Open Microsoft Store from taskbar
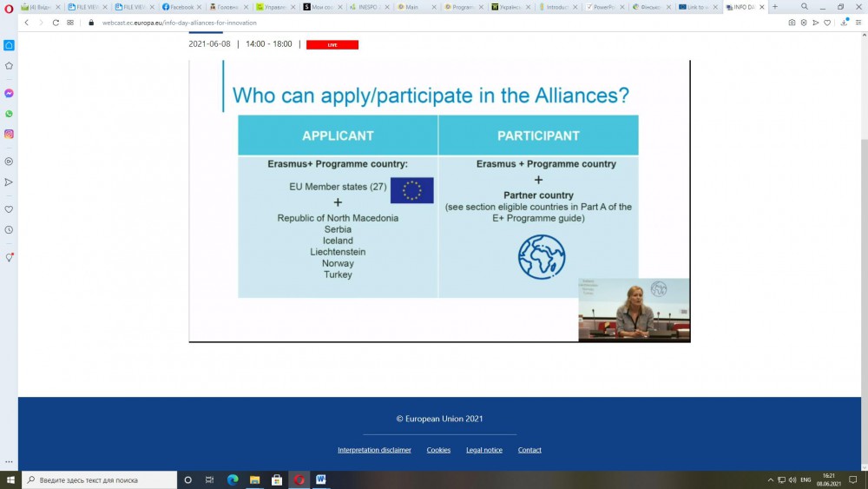This screenshot has height=489, width=868. point(277,480)
